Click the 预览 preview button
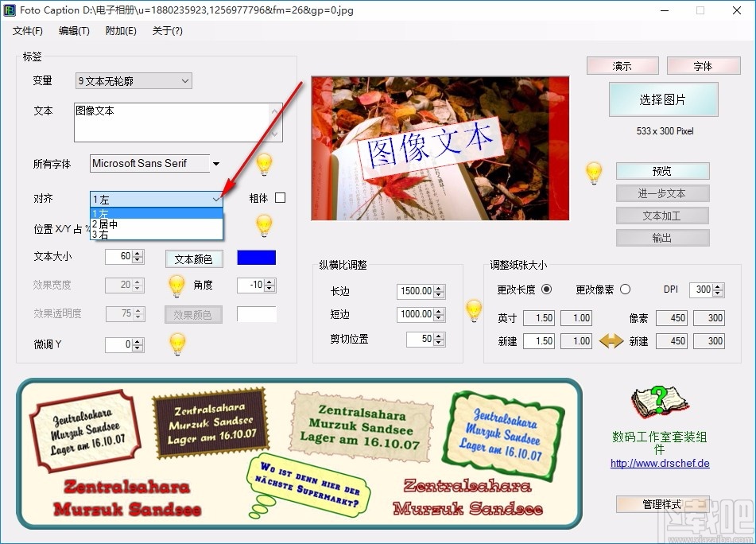 [662, 171]
